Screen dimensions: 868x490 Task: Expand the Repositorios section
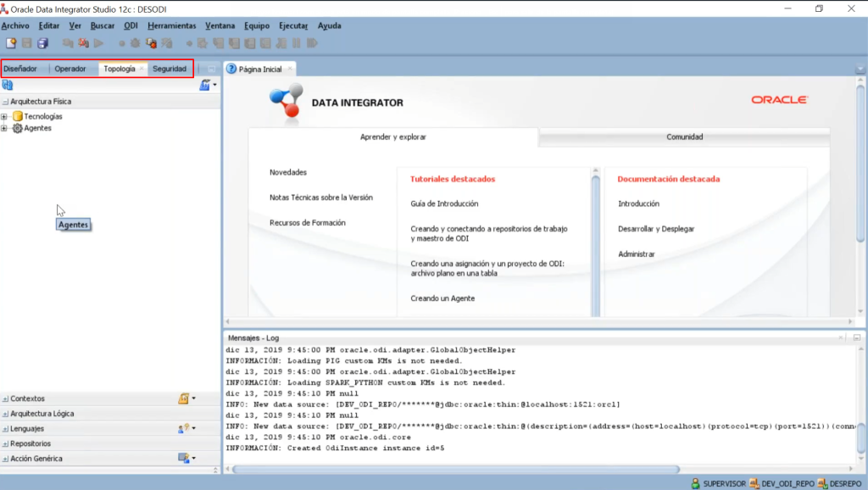click(5, 443)
